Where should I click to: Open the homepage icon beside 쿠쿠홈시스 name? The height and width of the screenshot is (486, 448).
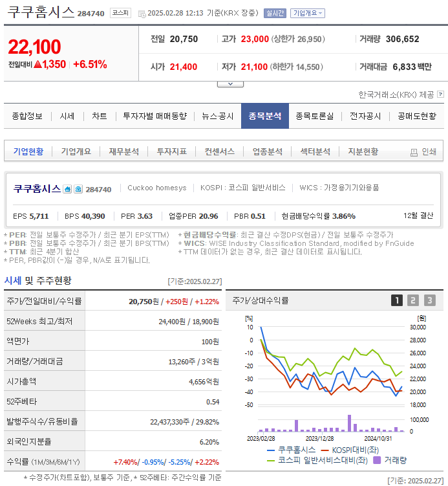click(67, 189)
